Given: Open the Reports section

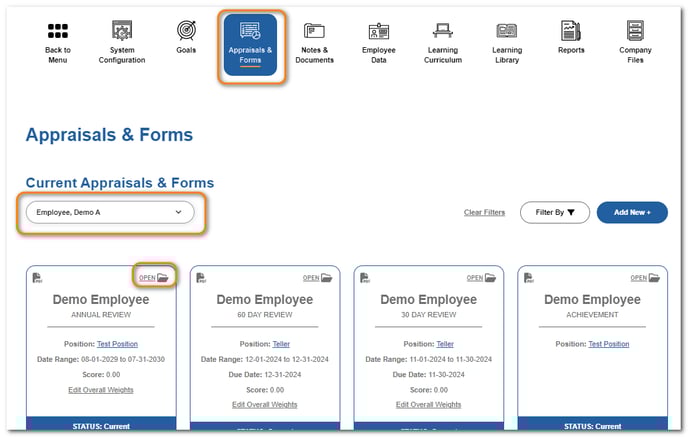Looking at the screenshot, I should click(x=570, y=31).
